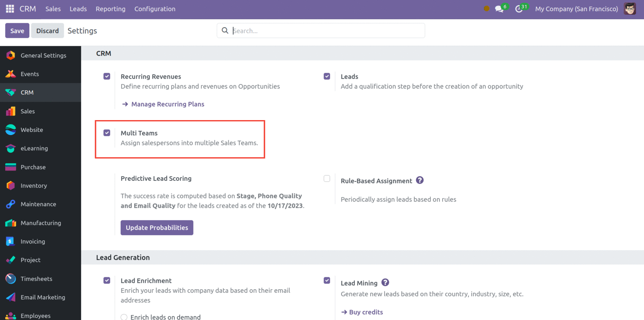644x320 pixels.
Task: Show help for Lead Mining
Action: [385, 282]
